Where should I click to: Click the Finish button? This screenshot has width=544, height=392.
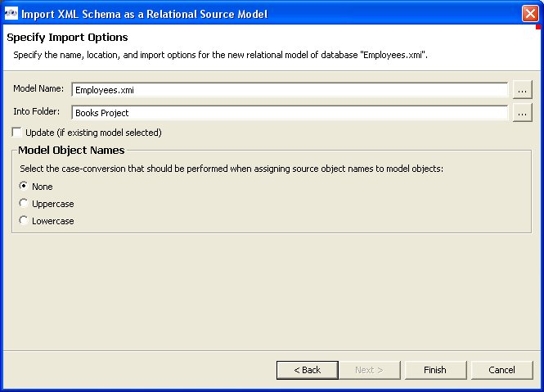(x=435, y=370)
